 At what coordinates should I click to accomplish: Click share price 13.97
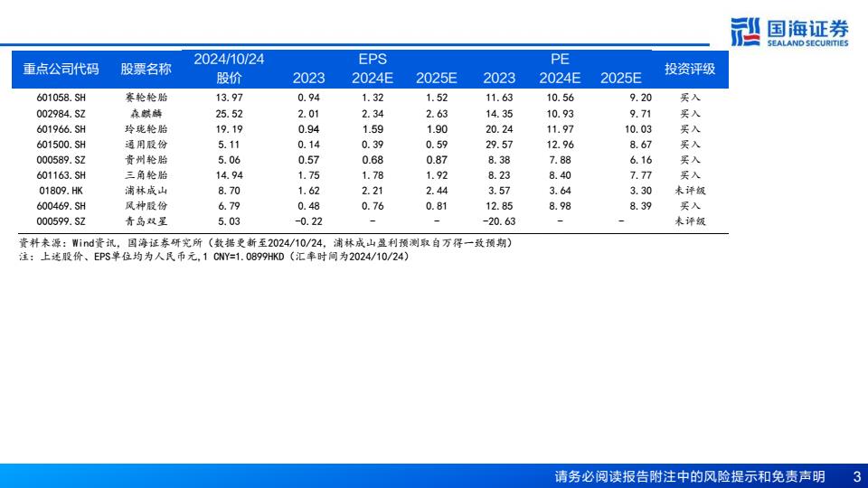pyautogui.click(x=229, y=98)
